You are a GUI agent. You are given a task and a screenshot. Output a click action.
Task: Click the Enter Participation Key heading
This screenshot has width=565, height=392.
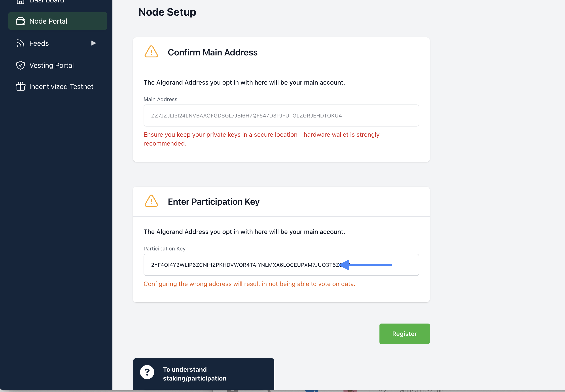tap(213, 202)
